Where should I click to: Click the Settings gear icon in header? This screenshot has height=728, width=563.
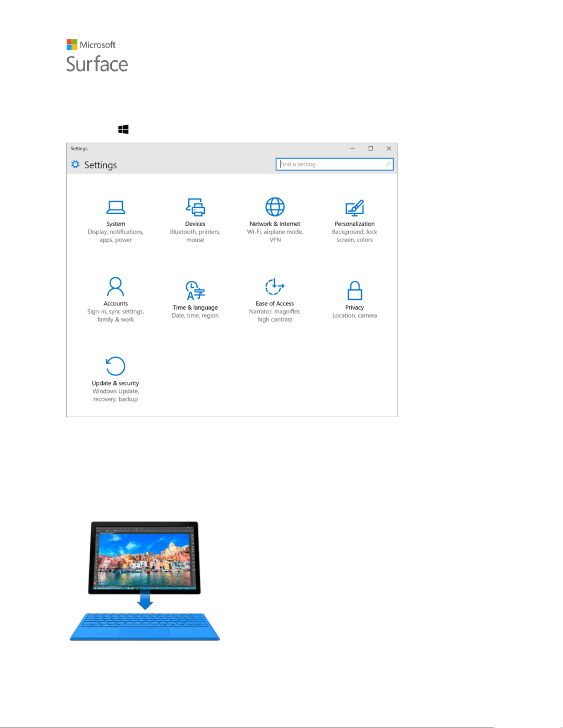pyautogui.click(x=75, y=165)
